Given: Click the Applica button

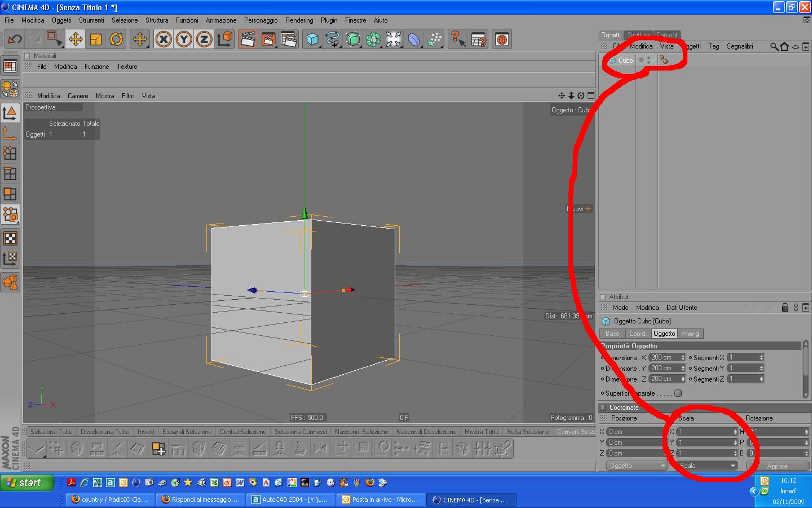Looking at the screenshot, I should click(x=777, y=466).
